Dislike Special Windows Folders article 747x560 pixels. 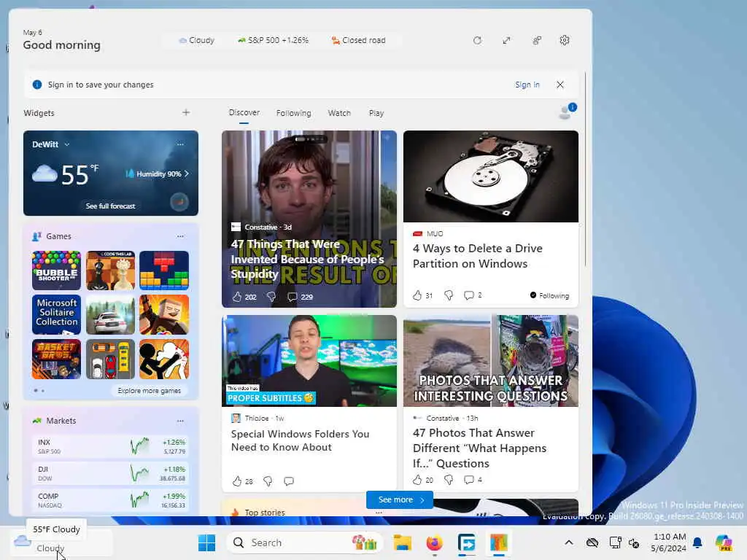point(268,481)
